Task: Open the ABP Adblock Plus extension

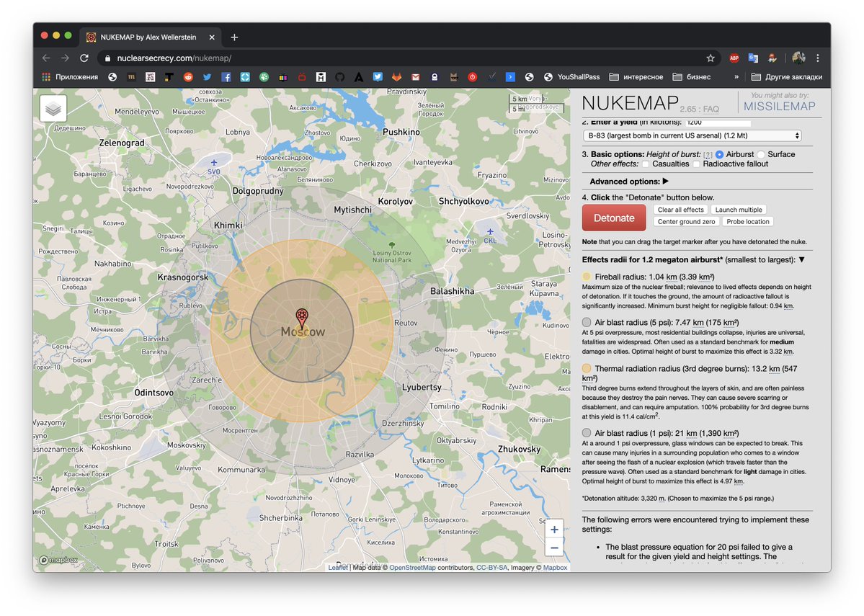Action: click(734, 58)
